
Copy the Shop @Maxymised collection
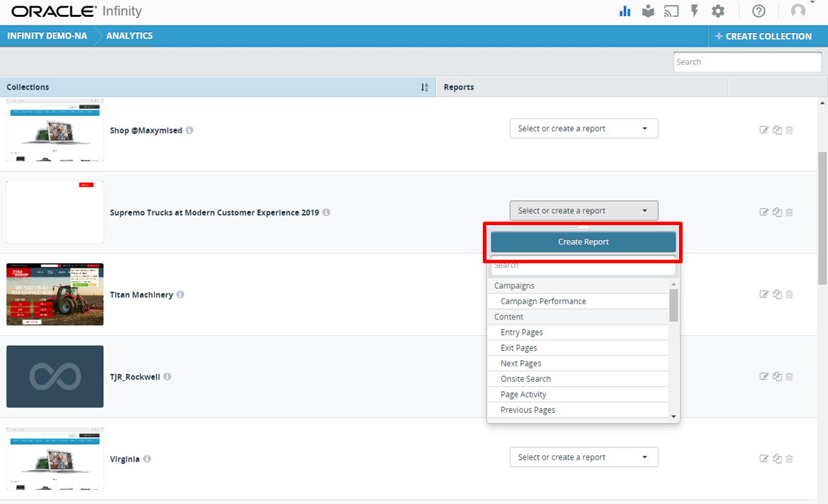(x=776, y=130)
